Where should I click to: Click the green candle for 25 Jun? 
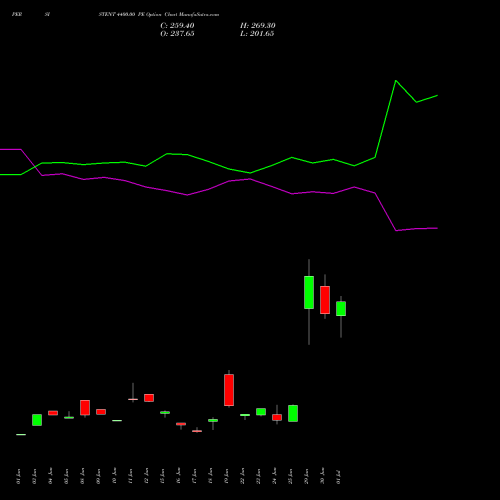click(x=293, y=413)
